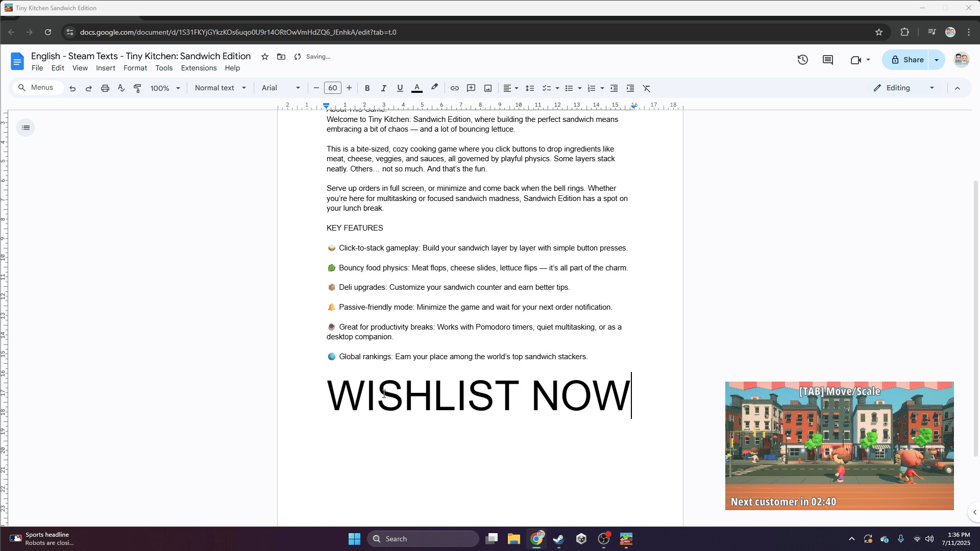
Task: Click the Menus search box
Action: click(38, 88)
